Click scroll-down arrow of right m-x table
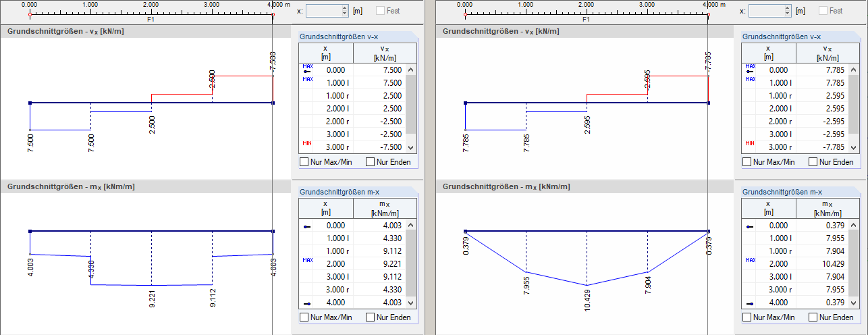This screenshot has height=335, width=868. pos(854,303)
